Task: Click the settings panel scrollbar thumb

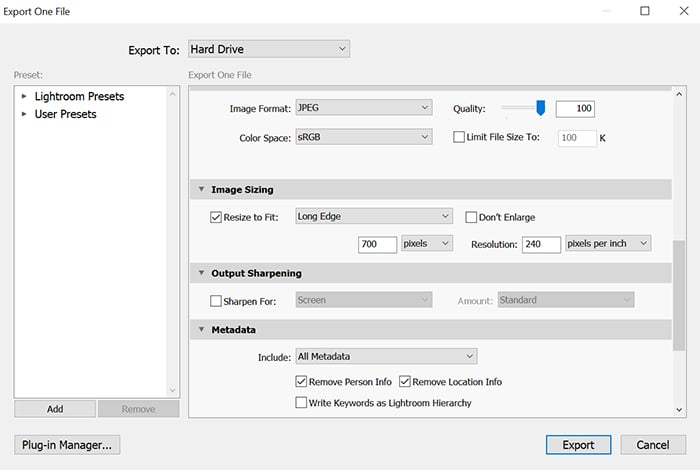Action: (679, 295)
